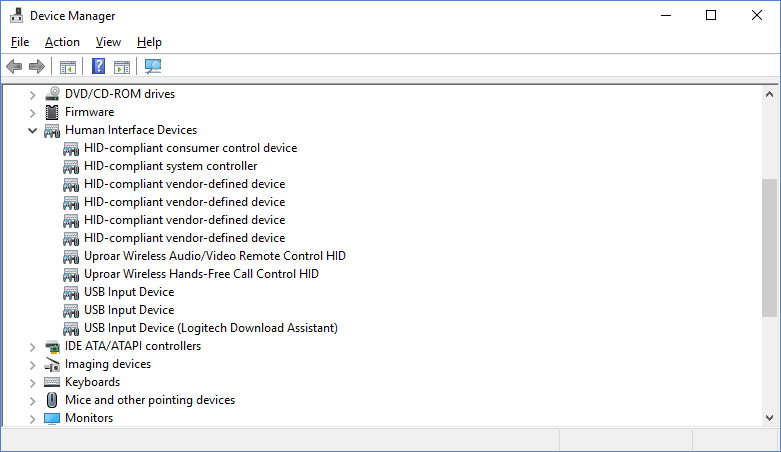The image size is (781, 452).
Task: Collapse the Human Interface Devices node
Action: (x=32, y=130)
